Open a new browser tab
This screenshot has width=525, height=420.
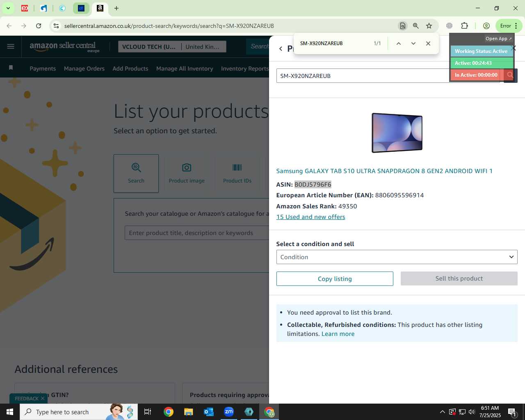pos(116,8)
